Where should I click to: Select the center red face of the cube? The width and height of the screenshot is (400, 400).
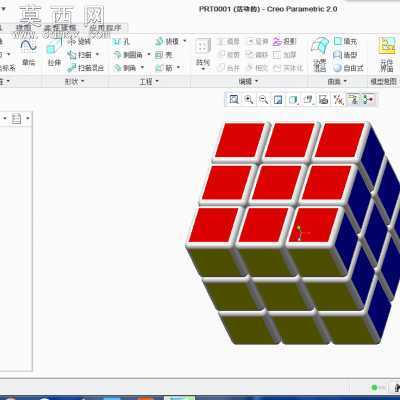[276, 183]
